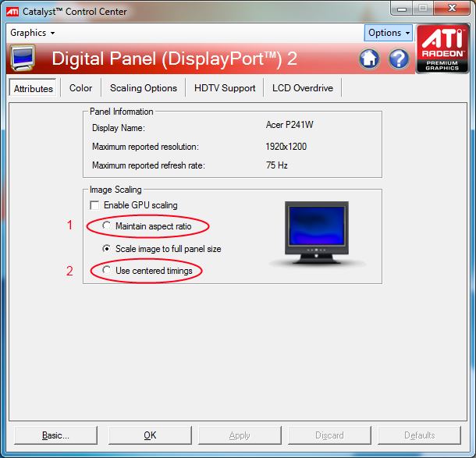The width and height of the screenshot is (476, 458).
Task: Click the ATI icon in the title bar
Action: [x=12, y=12]
